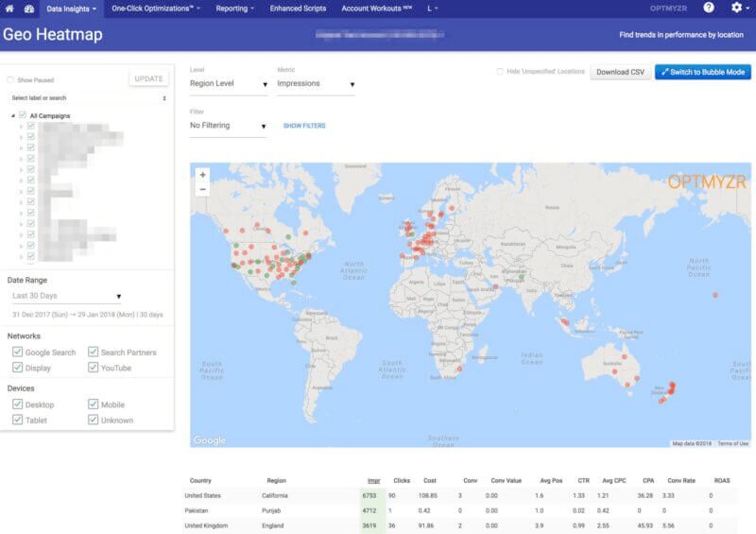756x534 pixels.
Task: Click SHOW FILTERS link
Action: [304, 126]
